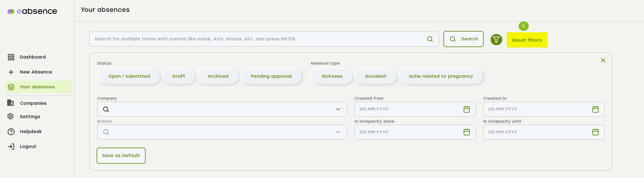Image resolution: width=644 pixels, height=178 pixels.
Task: Click search icon in Company field
Action: (106, 109)
